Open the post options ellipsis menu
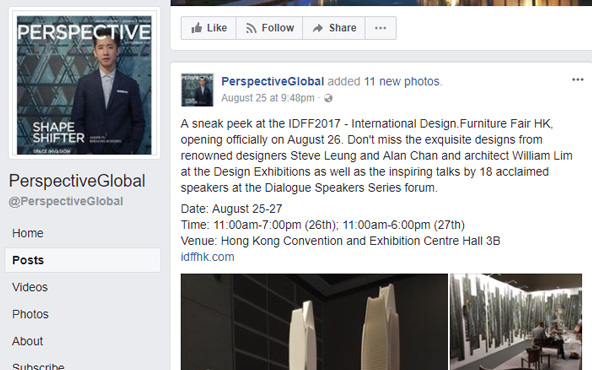 [x=578, y=80]
